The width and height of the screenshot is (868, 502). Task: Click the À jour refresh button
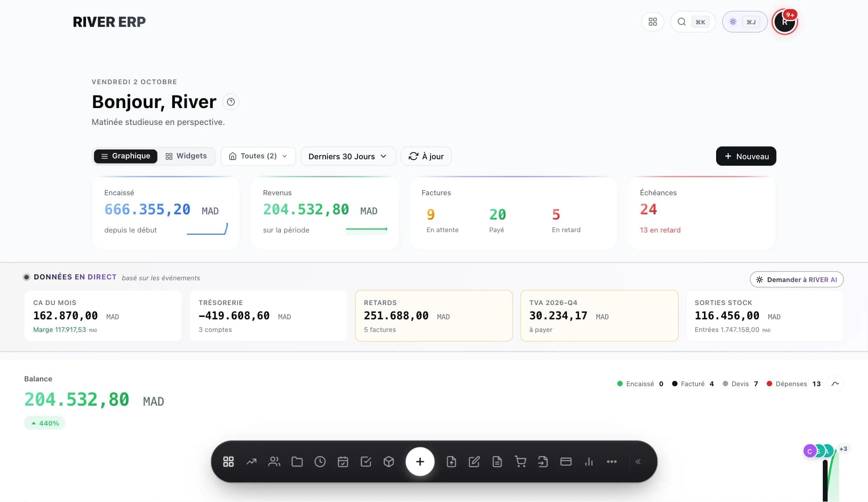pos(426,156)
